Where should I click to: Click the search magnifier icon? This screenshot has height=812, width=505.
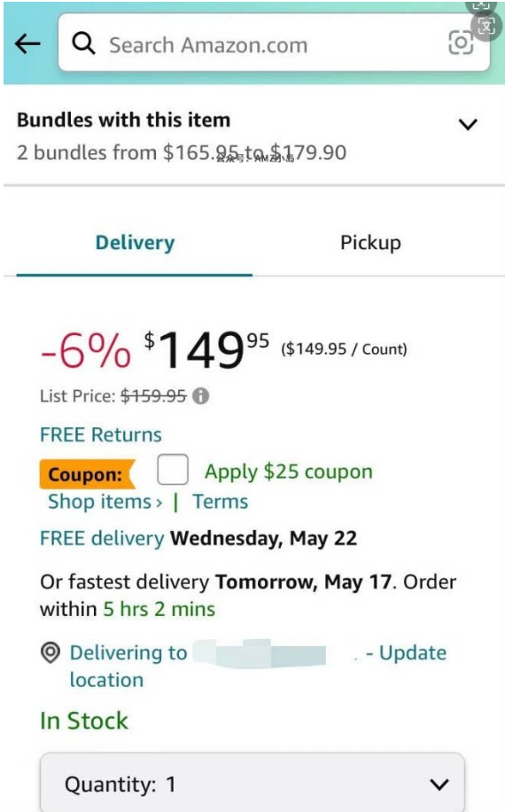point(83,43)
